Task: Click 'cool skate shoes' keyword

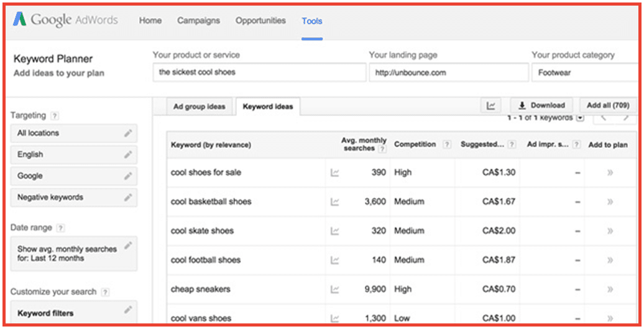Action: pyautogui.click(x=202, y=230)
